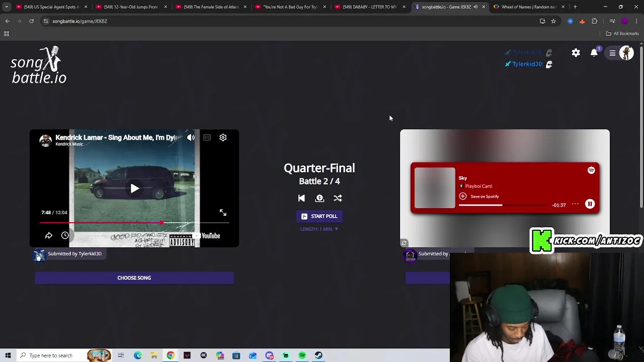
Task: Click the money deposit icon below Battle 2/4
Action: coord(319,198)
